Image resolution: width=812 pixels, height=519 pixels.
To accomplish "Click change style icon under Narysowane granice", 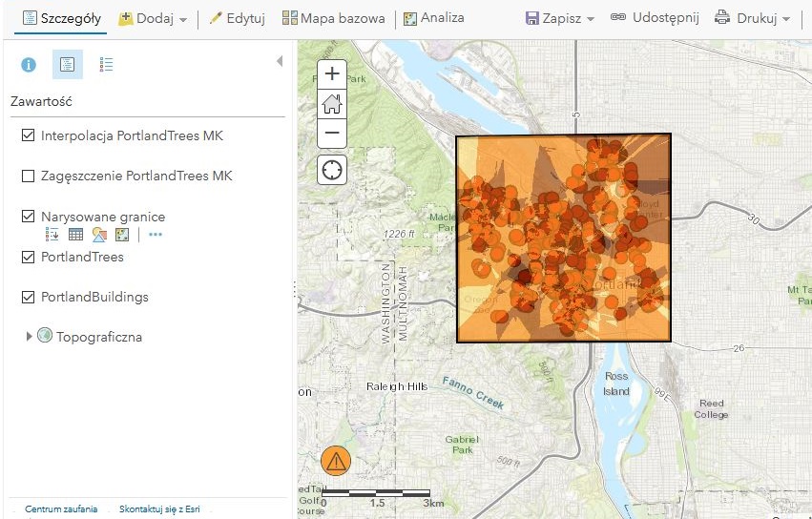I will tap(99, 235).
